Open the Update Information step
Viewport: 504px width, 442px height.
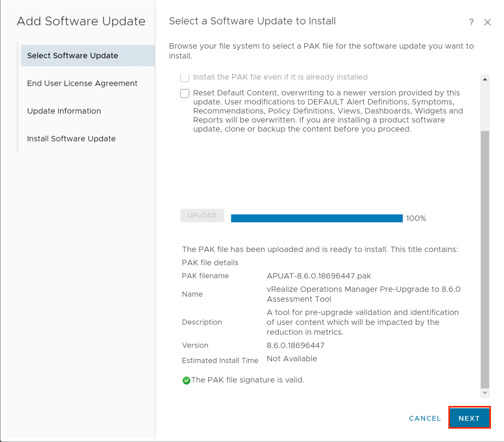(64, 111)
